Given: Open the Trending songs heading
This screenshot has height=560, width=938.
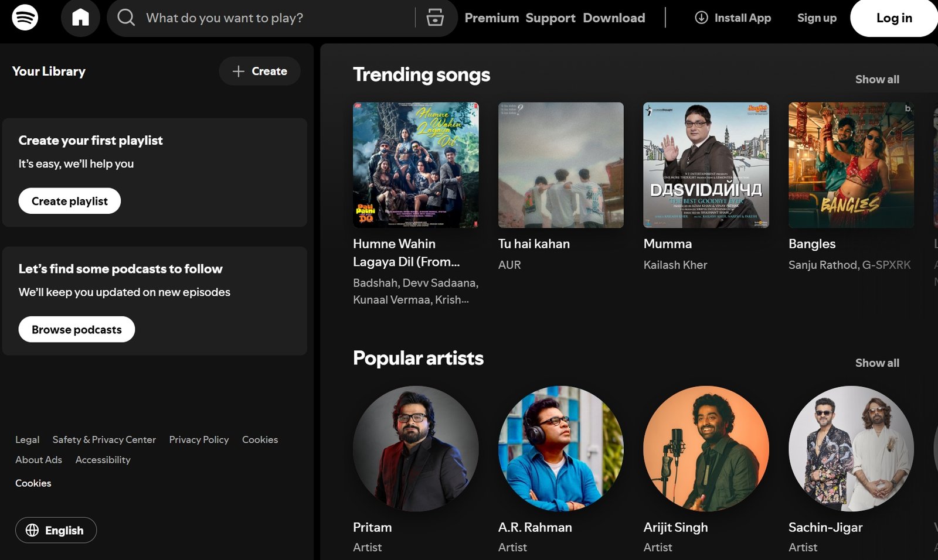Looking at the screenshot, I should pos(422,75).
